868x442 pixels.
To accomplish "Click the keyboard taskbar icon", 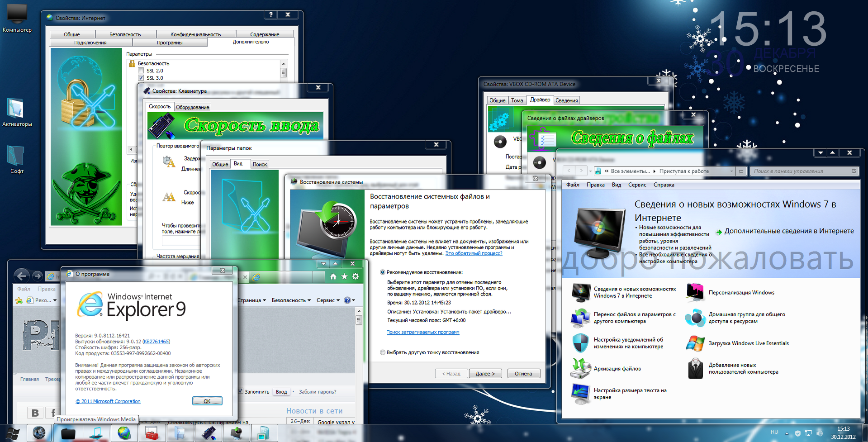I will click(x=208, y=433).
